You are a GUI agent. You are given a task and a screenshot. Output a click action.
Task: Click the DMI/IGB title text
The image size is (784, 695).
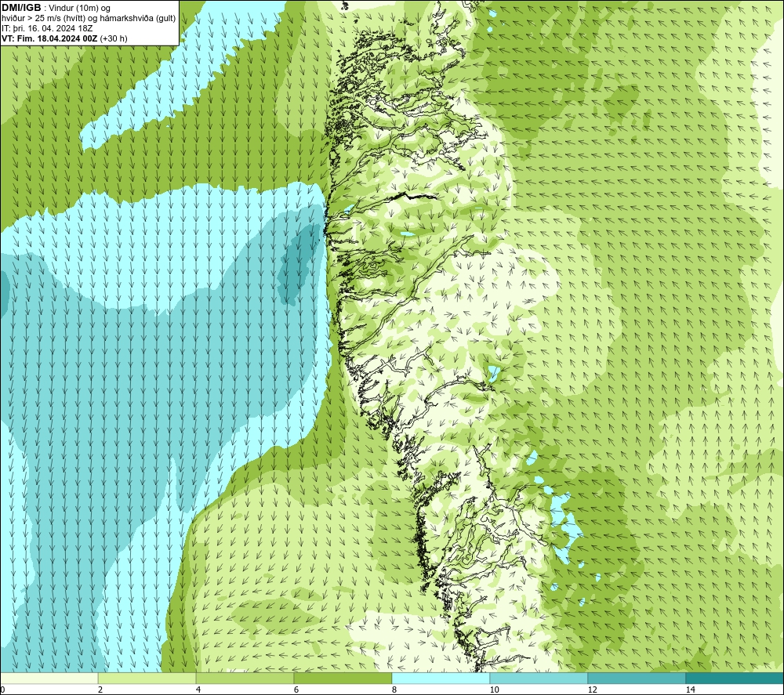coord(21,8)
